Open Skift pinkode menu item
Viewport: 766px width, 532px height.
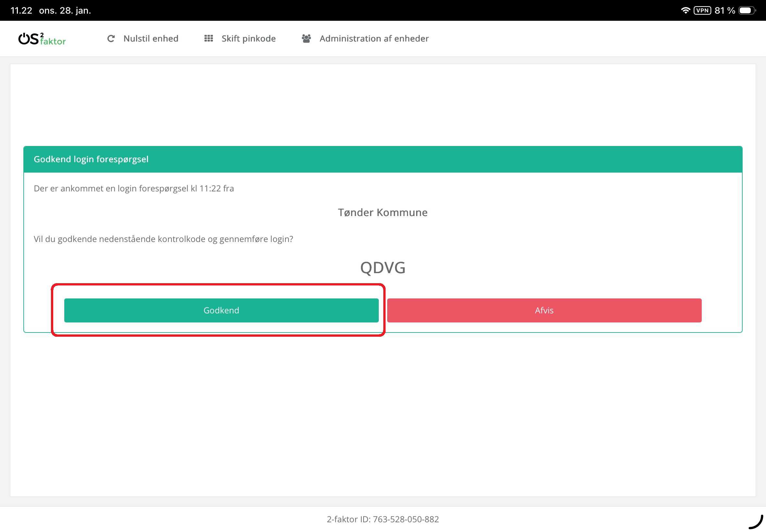248,39
